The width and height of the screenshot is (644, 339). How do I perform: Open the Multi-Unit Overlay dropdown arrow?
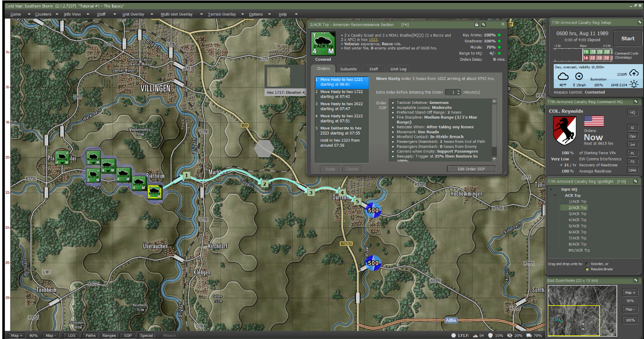(x=201, y=14)
